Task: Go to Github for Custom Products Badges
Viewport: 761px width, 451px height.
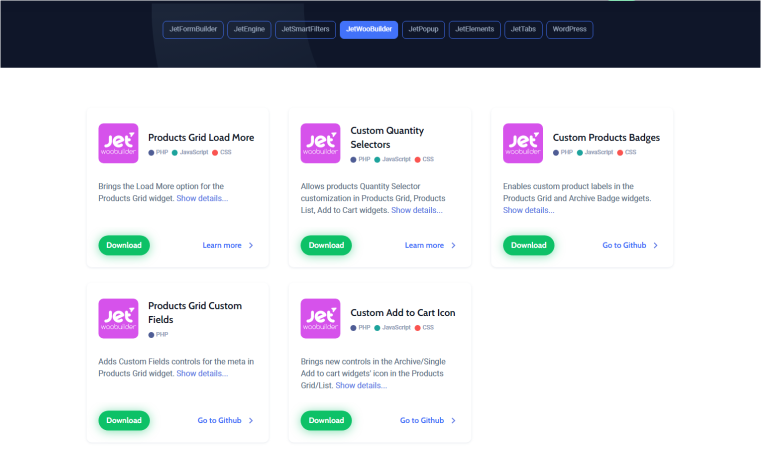Action: click(624, 245)
